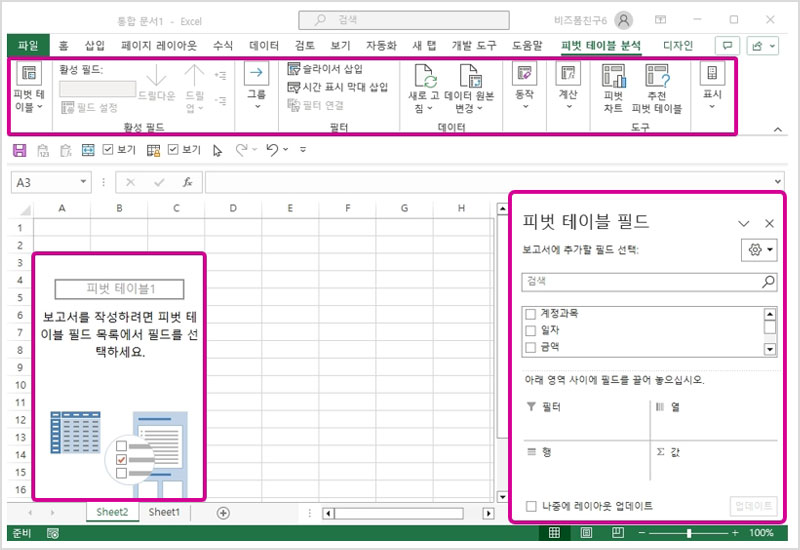The width and height of the screenshot is (800, 550).
Task: Switch to the 페이지 레이아웃 tab
Action: point(159,45)
